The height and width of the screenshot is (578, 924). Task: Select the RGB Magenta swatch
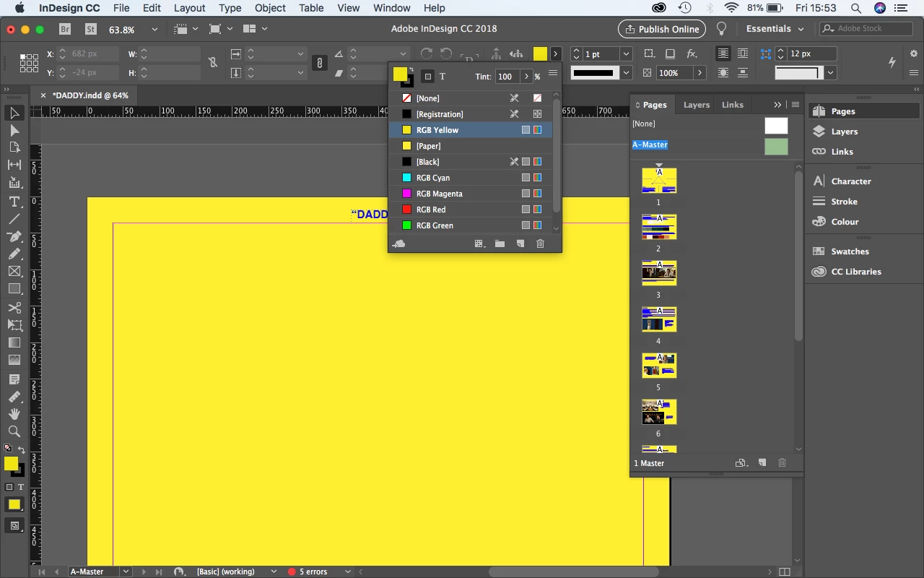[x=471, y=194]
